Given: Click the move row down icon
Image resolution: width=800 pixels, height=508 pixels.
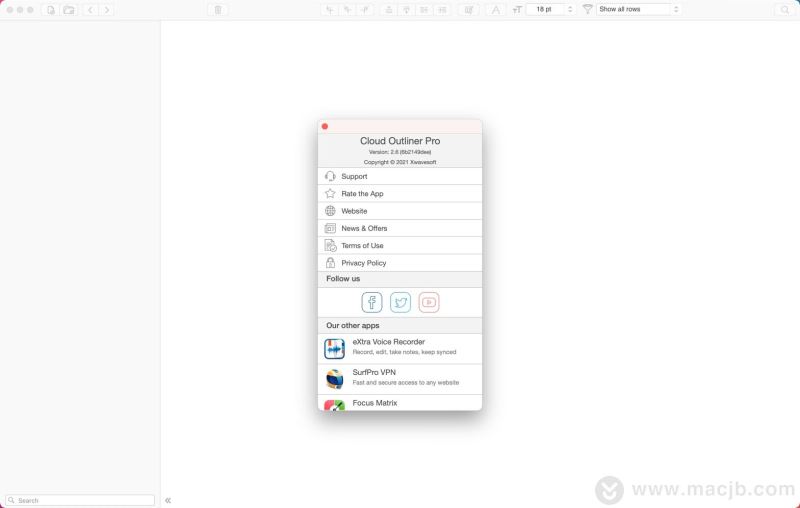Looking at the screenshot, I should (x=406, y=10).
